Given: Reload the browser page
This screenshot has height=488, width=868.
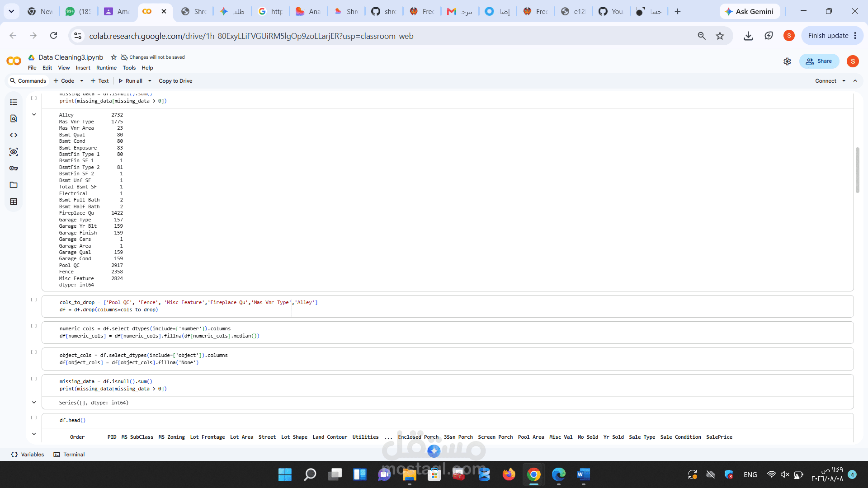Looking at the screenshot, I should click(53, 36).
